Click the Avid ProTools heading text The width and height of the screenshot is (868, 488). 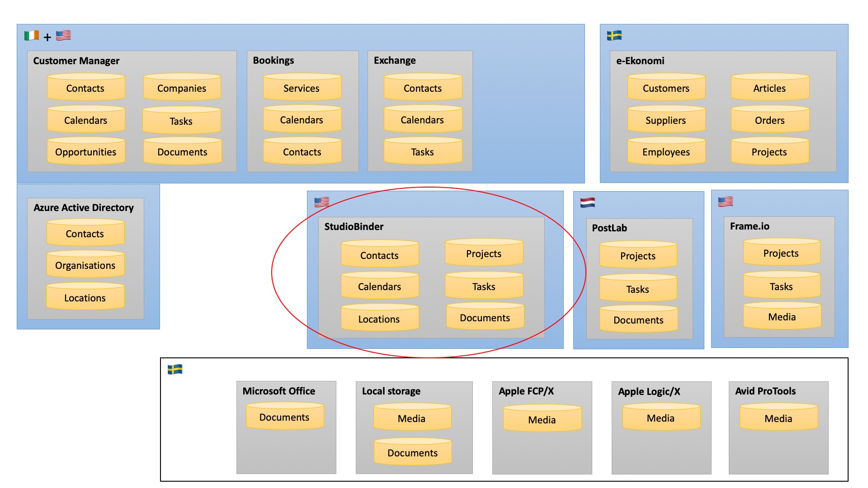click(765, 391)
